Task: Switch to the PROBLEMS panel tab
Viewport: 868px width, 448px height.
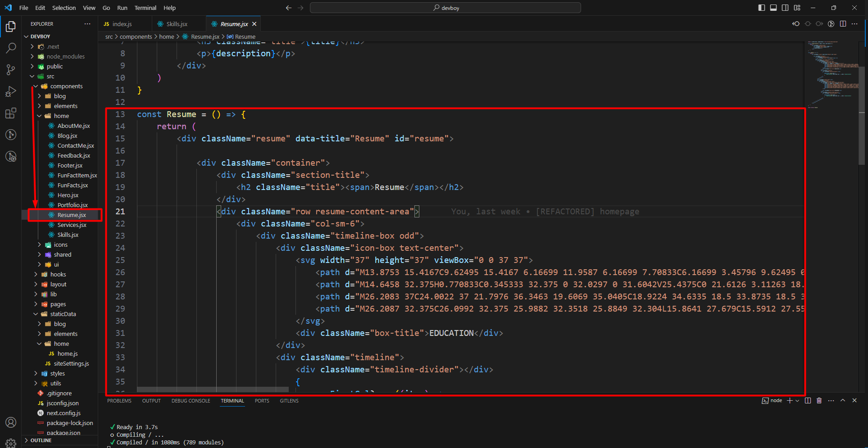Action: pyautogui.click(x=119, y=401)
